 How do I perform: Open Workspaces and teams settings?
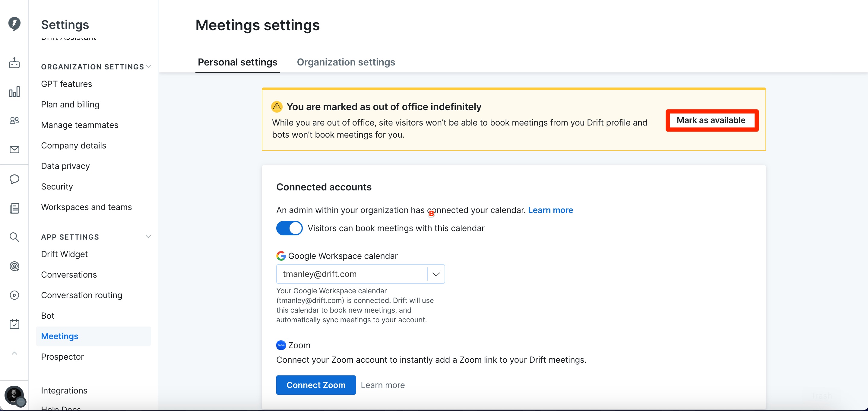(86, 207)
